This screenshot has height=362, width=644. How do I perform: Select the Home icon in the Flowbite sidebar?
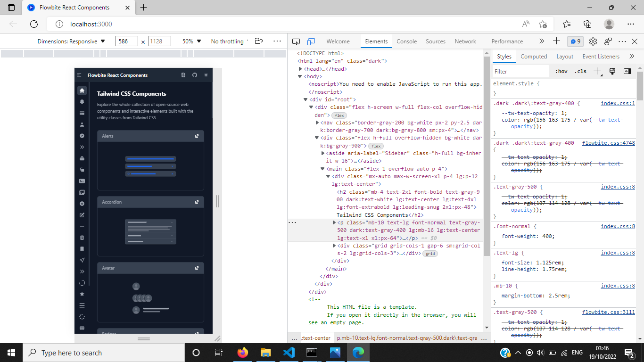(x=82, y=90)
